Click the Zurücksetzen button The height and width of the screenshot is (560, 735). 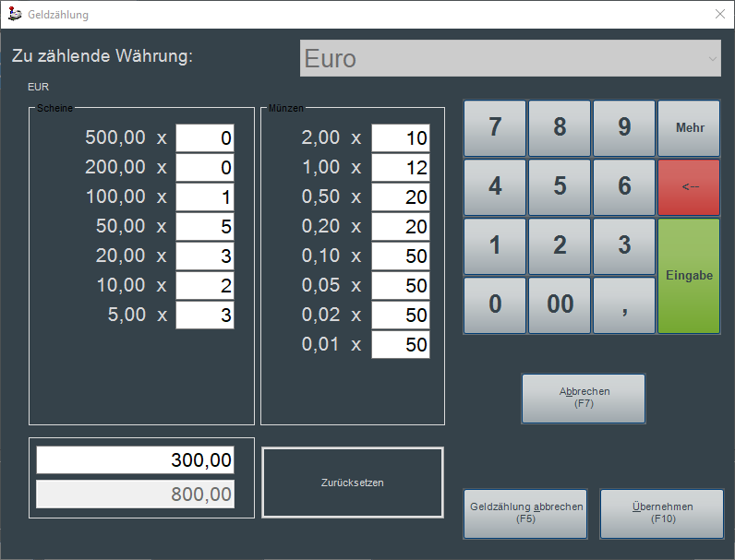352,483
